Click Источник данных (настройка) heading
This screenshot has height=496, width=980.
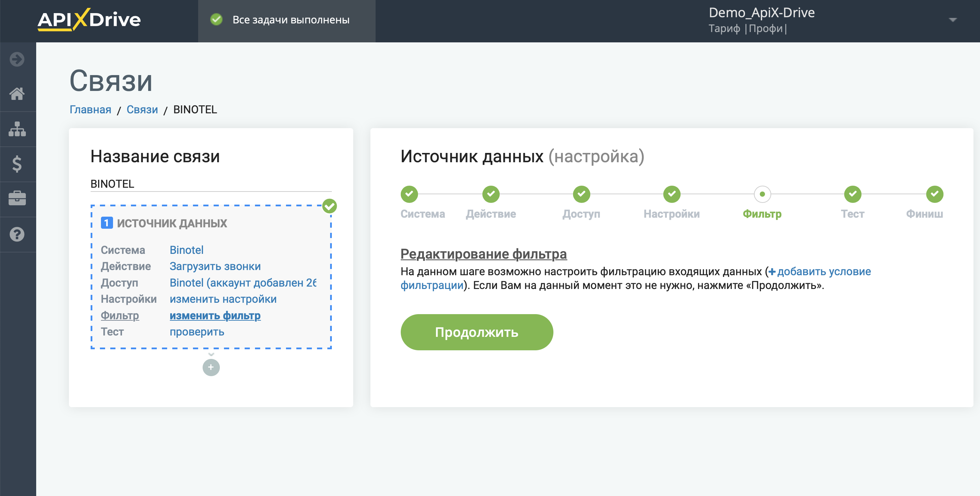click(x=522, y=156)
